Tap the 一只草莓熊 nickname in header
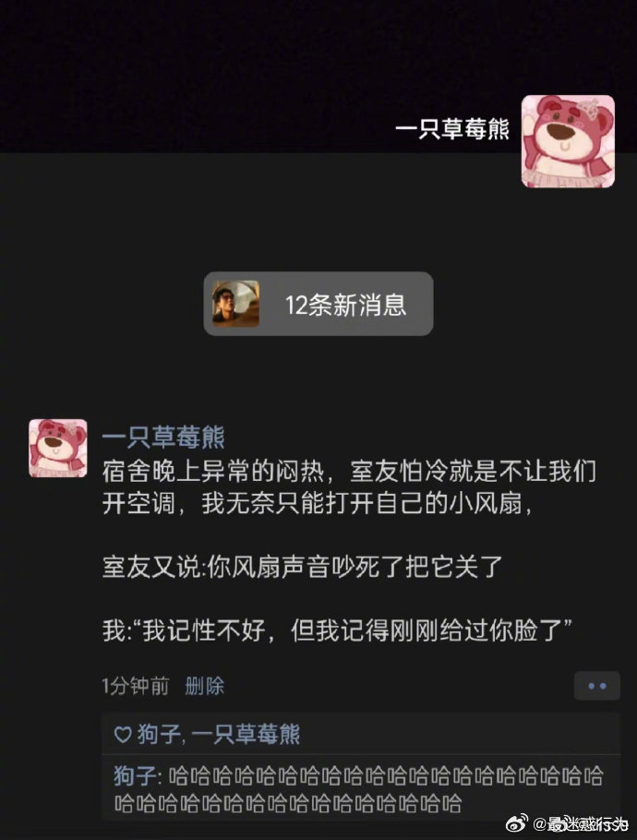The image size is (637, 840). coord(452,129)
